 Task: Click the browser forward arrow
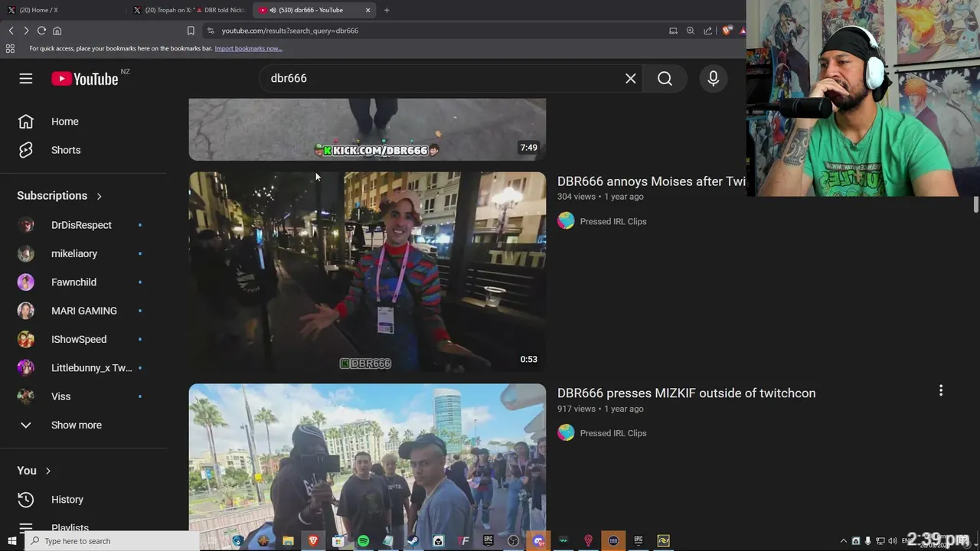26,31
